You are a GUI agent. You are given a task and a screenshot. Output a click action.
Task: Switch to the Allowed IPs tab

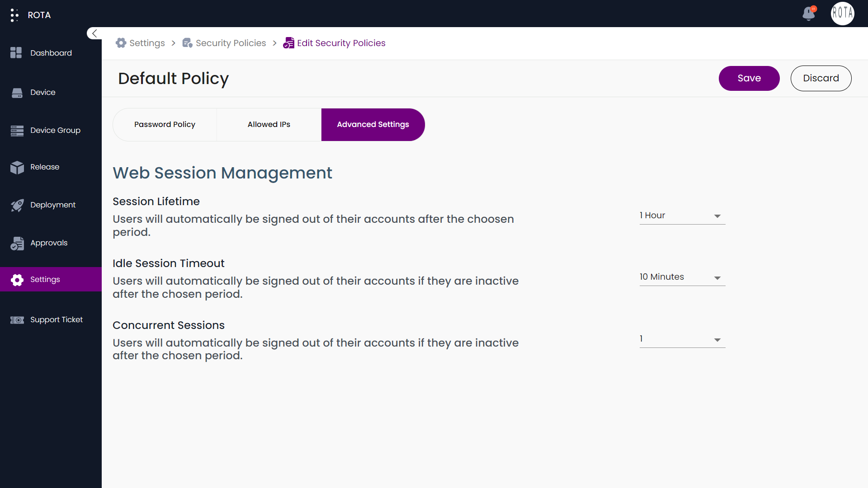(268, 125)
